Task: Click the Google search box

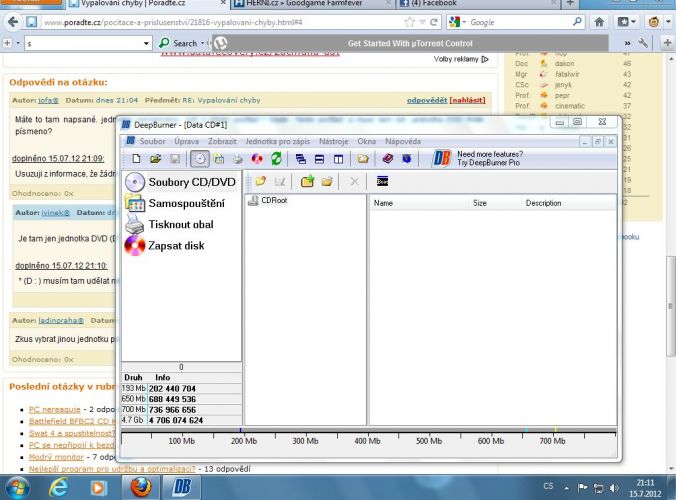Action: (521, 22)
